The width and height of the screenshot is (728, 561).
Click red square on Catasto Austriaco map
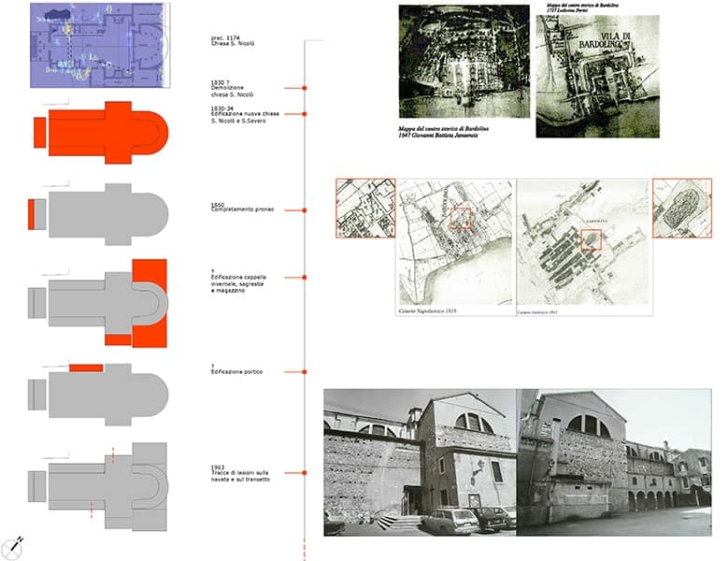coord(591,239)
